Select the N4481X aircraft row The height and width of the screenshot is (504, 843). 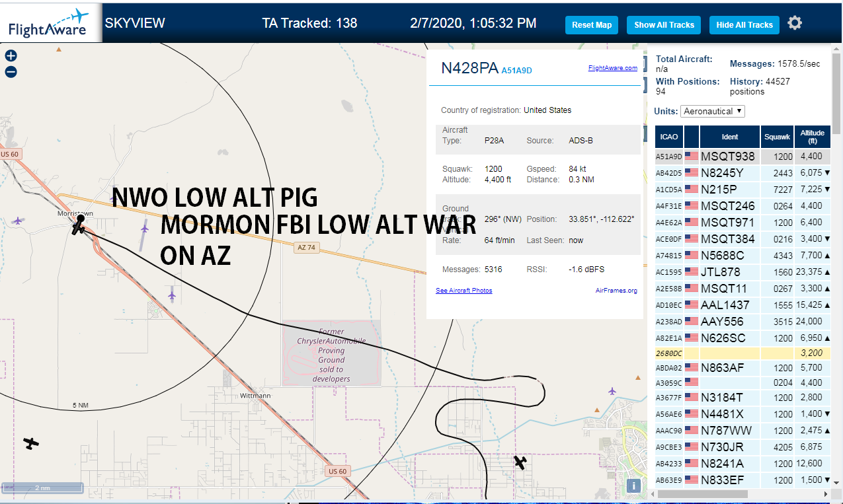tap(743, 414)
